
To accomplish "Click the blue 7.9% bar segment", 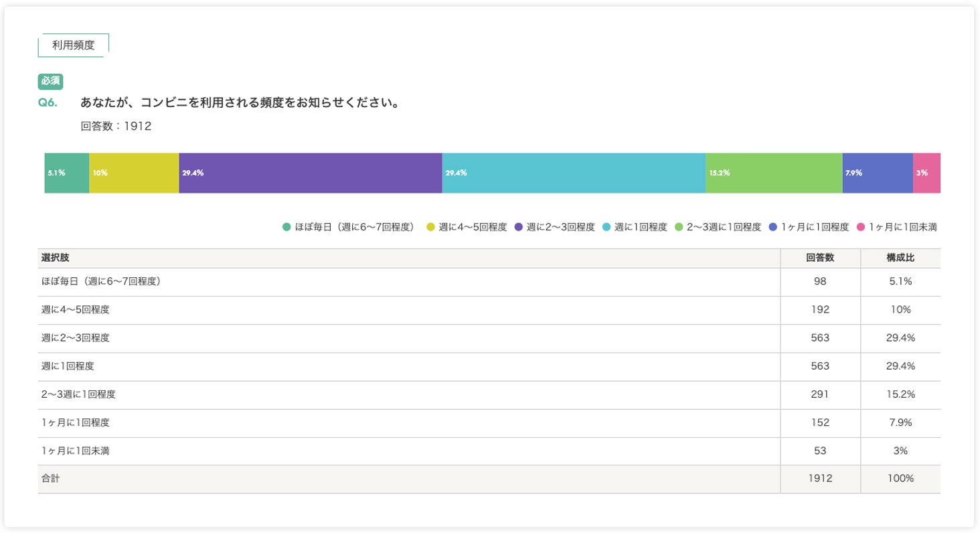I will 878,173.
